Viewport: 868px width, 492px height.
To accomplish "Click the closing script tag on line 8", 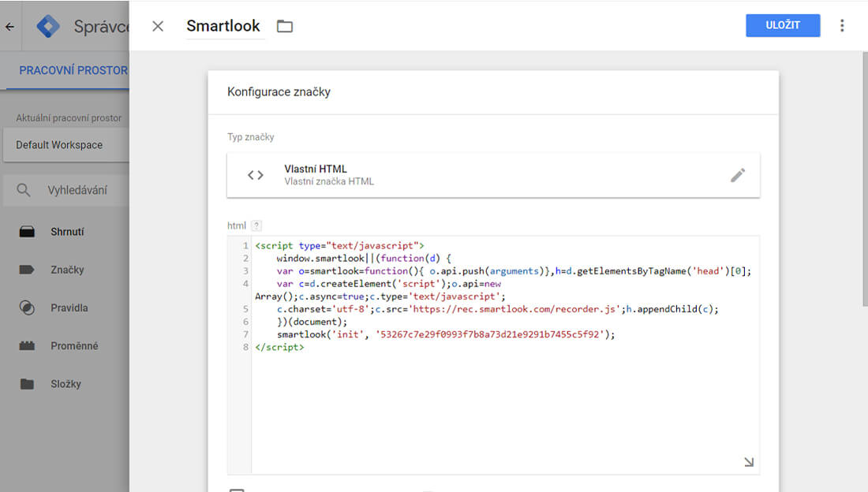I will pos(279,347).
